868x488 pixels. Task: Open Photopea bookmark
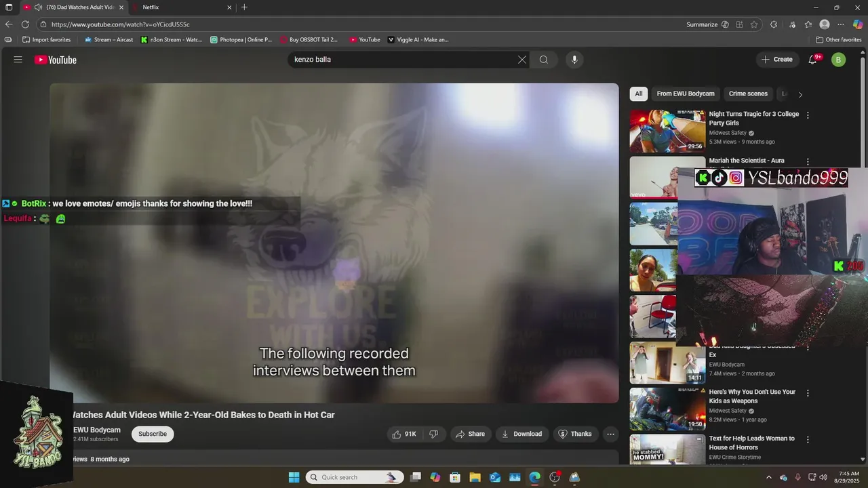pos(241,40)
